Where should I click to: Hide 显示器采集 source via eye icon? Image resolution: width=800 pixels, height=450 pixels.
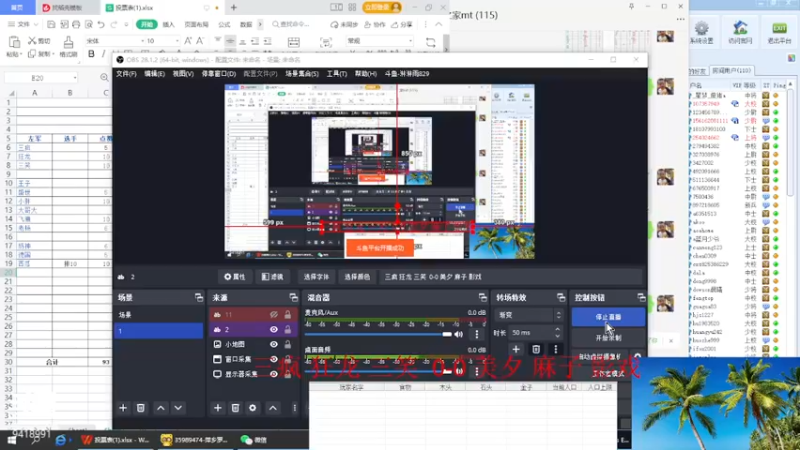pos(274,374)
